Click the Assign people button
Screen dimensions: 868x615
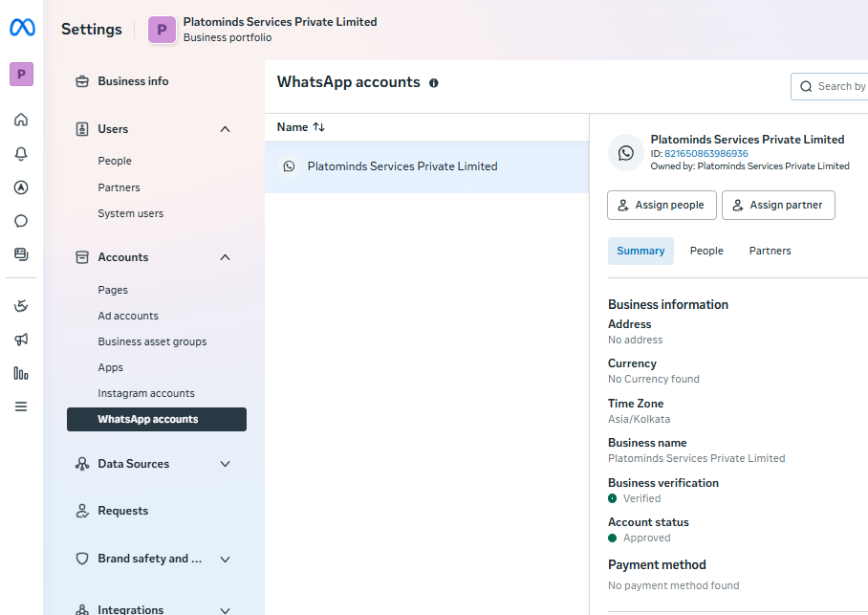pos(662,205)
